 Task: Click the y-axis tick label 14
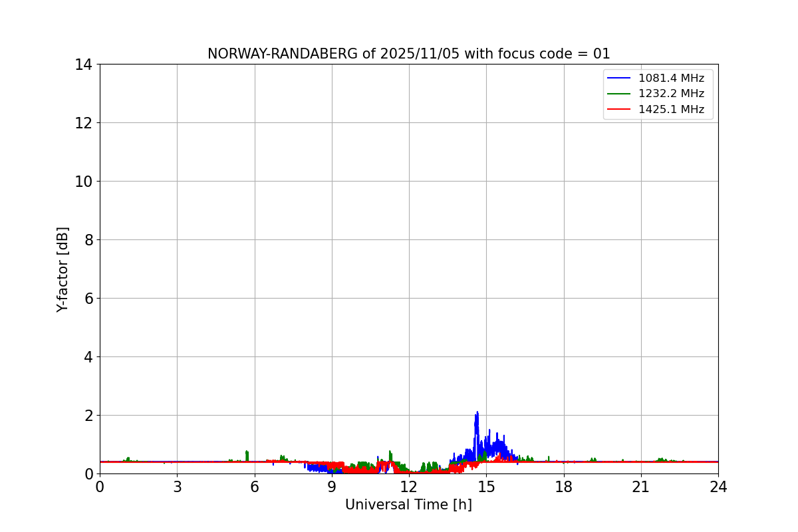pos(84,65)
